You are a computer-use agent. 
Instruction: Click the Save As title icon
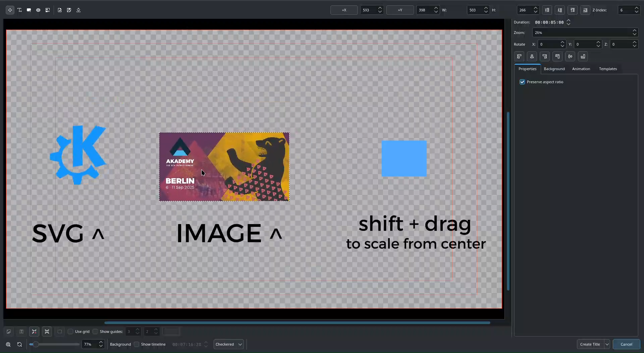(x=69, y=10)
